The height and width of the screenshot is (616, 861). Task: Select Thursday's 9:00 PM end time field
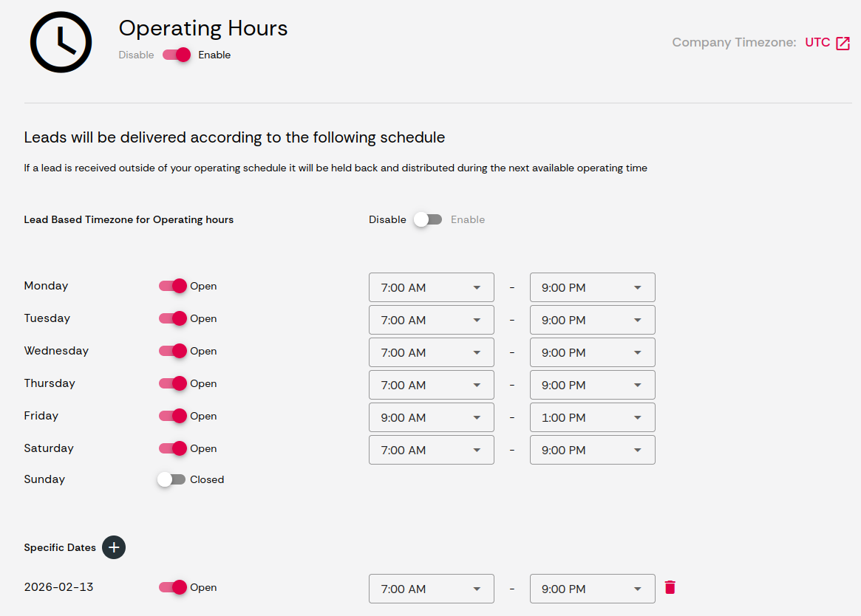click(x=591, y=384)
